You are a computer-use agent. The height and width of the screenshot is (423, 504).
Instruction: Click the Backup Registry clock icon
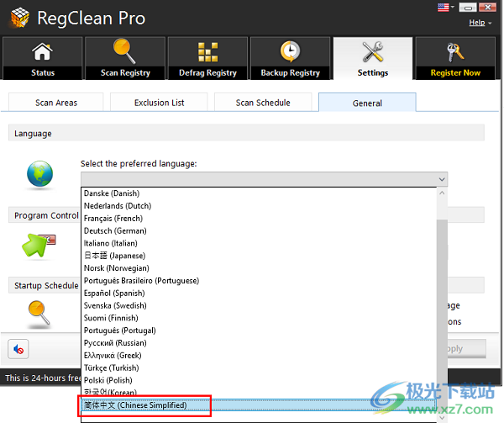pos(291,51)
